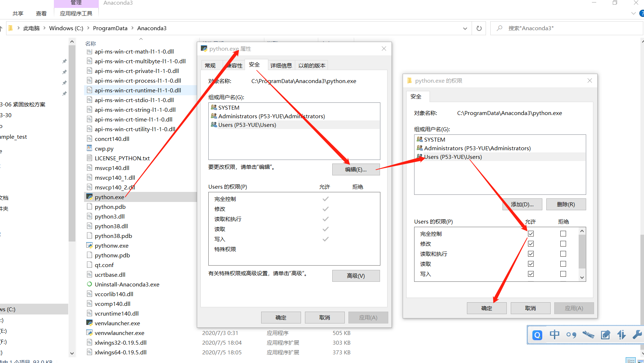
Task: Click the 编辑(E)... button to change permissions
Action: point(356,169)
